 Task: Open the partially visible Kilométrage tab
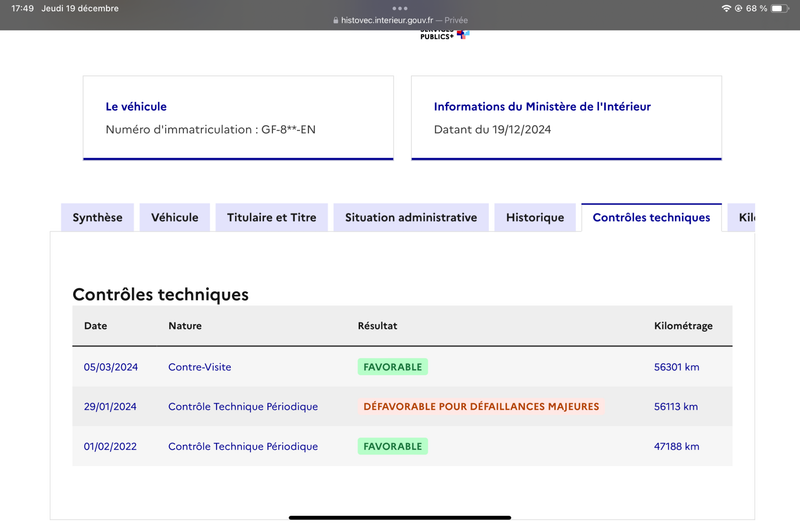[x=742, y=217]
